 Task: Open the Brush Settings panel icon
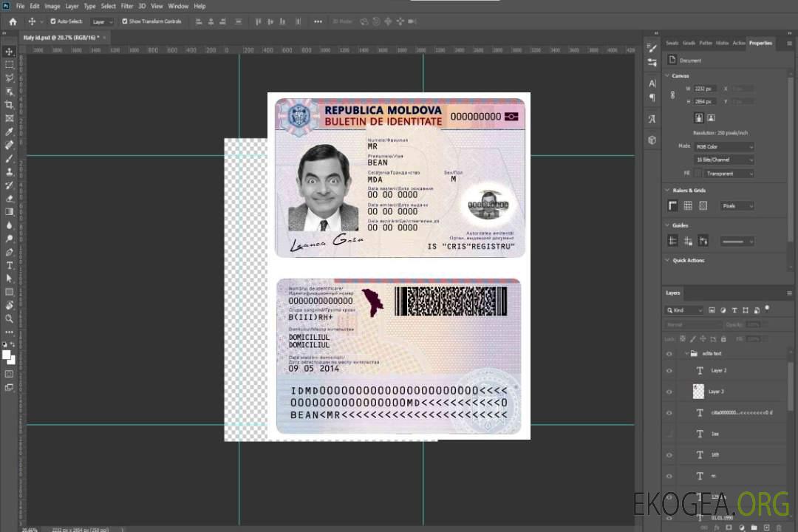[x=652, y=48]
